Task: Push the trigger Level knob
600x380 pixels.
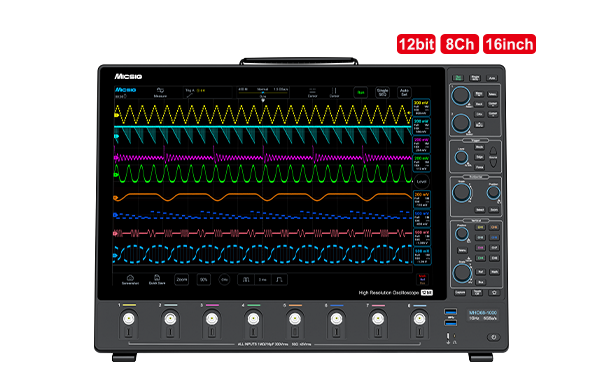Action: 461,157
